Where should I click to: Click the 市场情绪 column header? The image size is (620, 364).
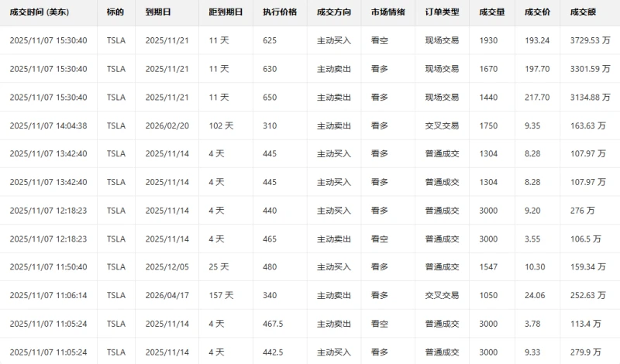click(387, 13)
